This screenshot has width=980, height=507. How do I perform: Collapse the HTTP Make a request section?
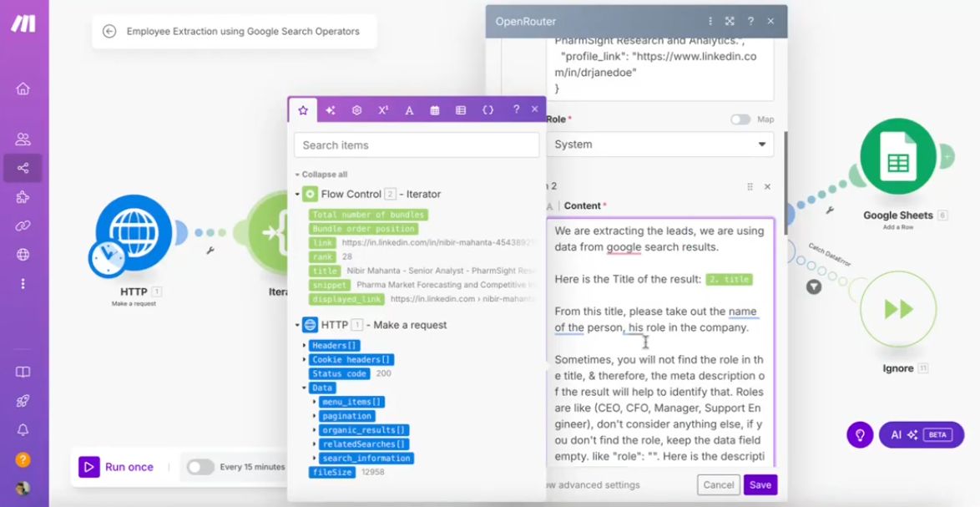click(x=297, y=325)
